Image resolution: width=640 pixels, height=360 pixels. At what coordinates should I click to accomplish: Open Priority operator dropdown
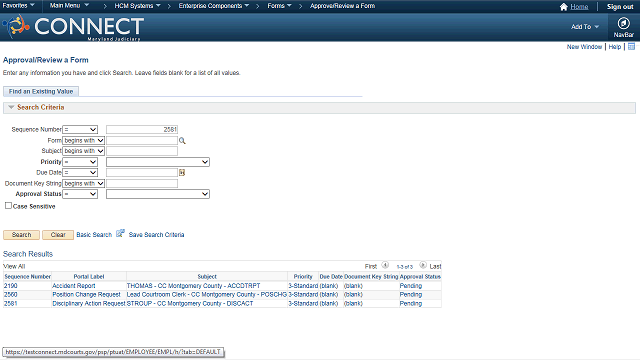80,162
